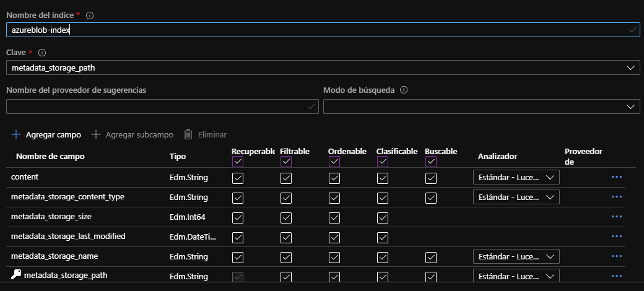Open Analizador dropdown for metadata_storage_content_type

click(516, 197)
